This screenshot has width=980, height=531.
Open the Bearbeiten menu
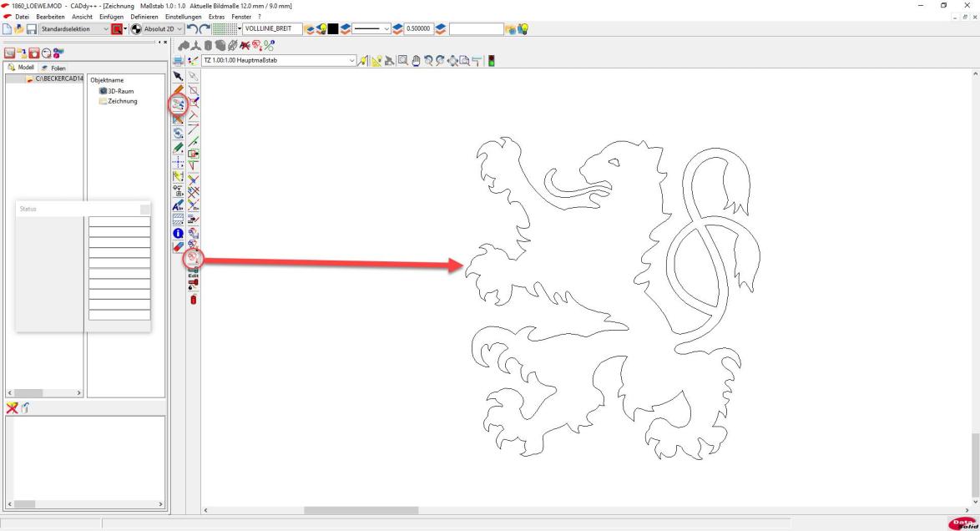[x=51, y=17]
